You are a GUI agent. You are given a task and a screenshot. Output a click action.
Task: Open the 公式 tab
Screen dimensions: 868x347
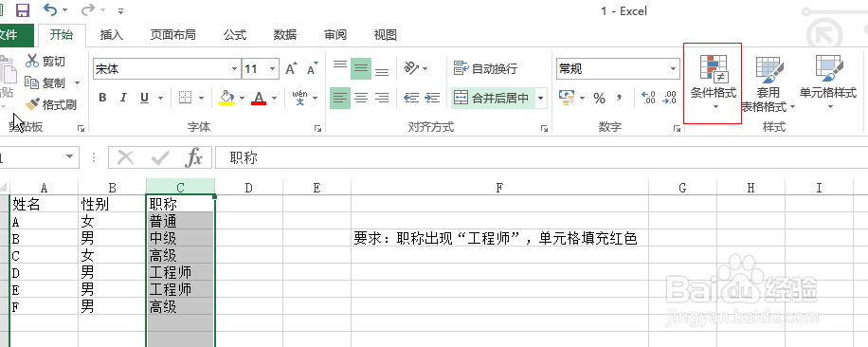[235, 35]
